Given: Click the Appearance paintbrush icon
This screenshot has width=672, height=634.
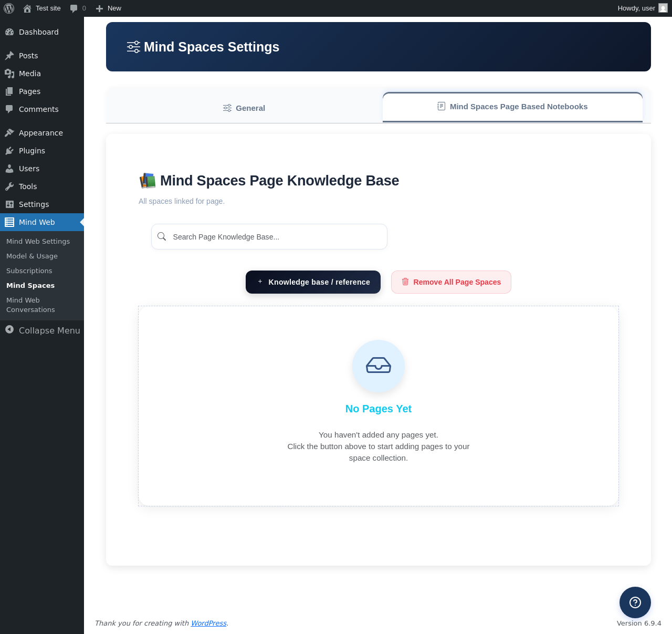Looking at the screenshot, I should 9,133.
